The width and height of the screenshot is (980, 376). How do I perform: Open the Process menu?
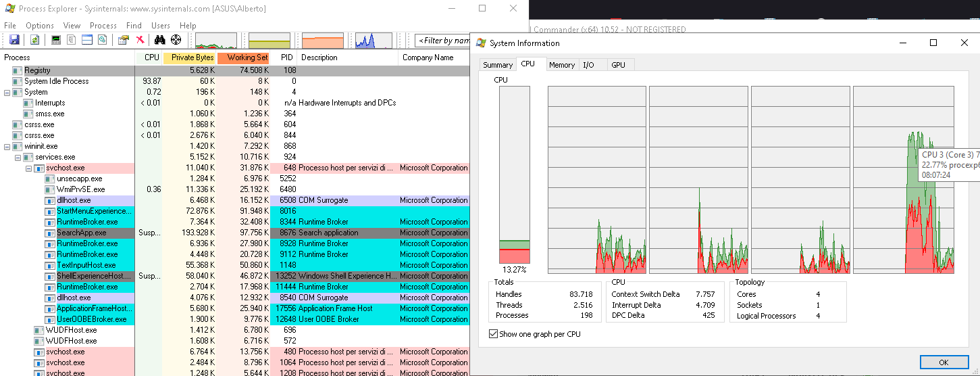[x=103, y=26]
